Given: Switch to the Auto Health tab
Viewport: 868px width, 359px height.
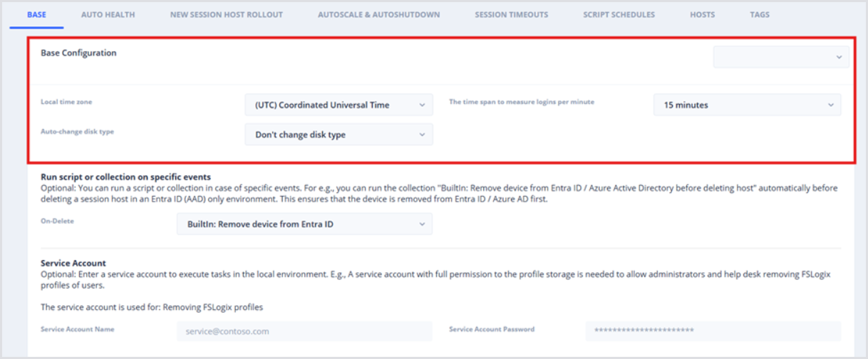Looking at the screenshot, I should click(108, 14).
